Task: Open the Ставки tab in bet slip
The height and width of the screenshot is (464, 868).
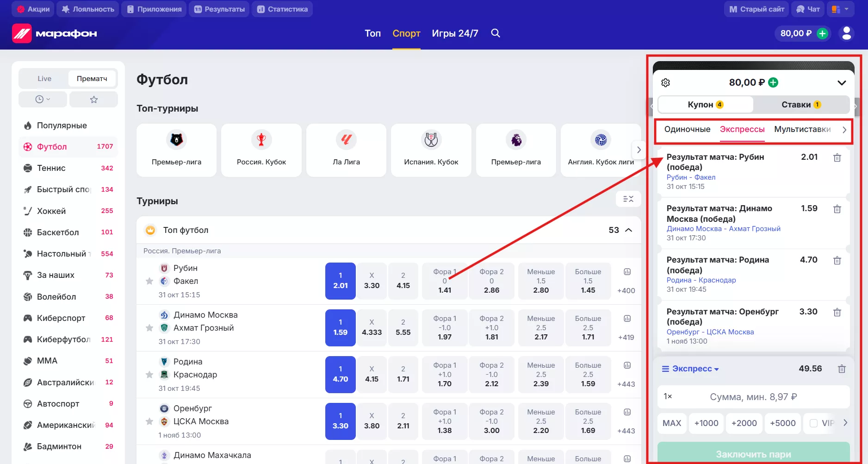Action: [x=801, y=105]
